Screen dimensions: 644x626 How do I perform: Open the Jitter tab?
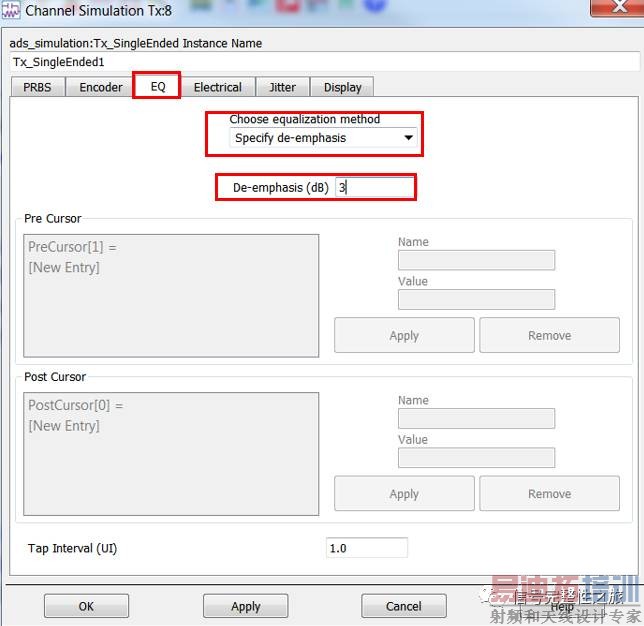282,87
